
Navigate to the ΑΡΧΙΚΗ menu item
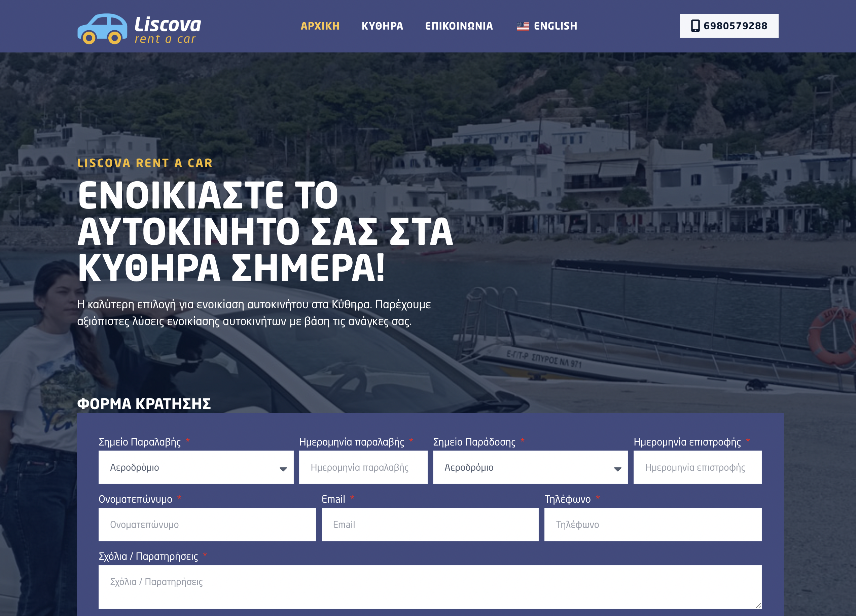point(320,26)
